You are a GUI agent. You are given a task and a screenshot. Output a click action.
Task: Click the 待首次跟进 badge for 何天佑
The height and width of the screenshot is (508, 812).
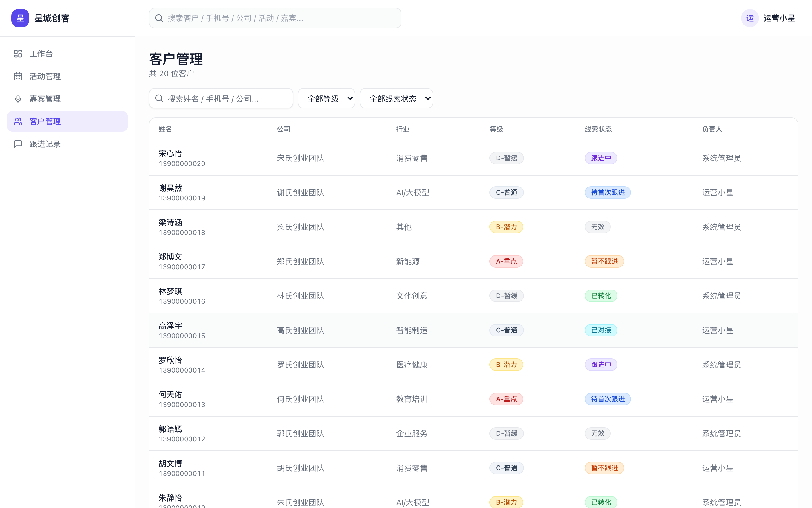point(607,399)
